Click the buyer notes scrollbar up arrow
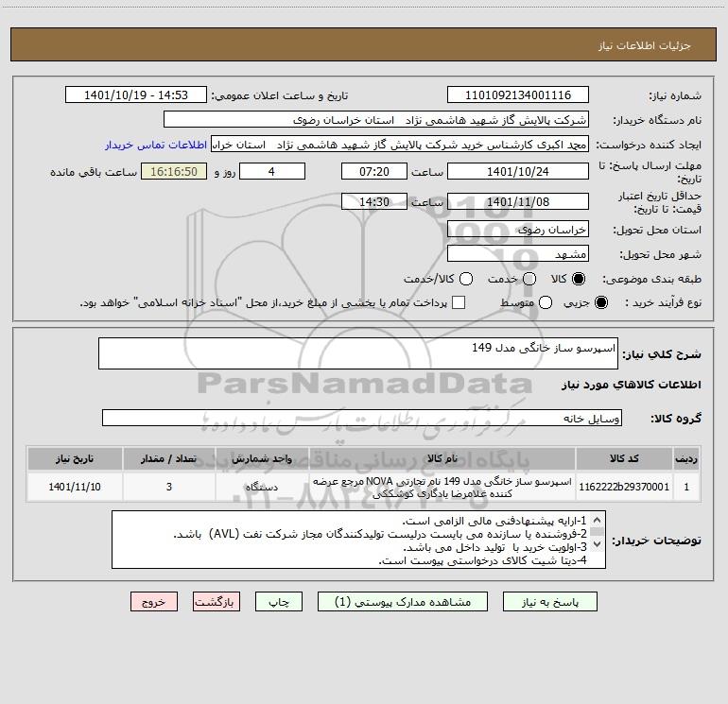728x704 pixels. point(598,520)
